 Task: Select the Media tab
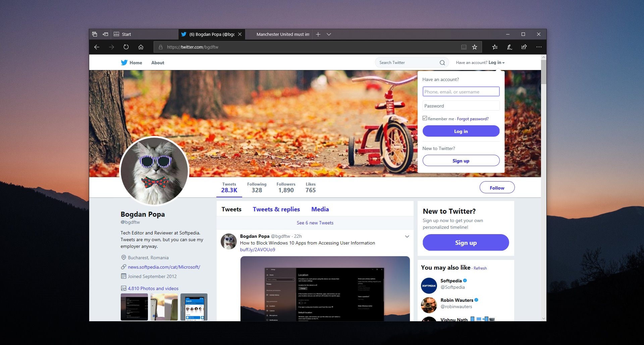[320, 209]
